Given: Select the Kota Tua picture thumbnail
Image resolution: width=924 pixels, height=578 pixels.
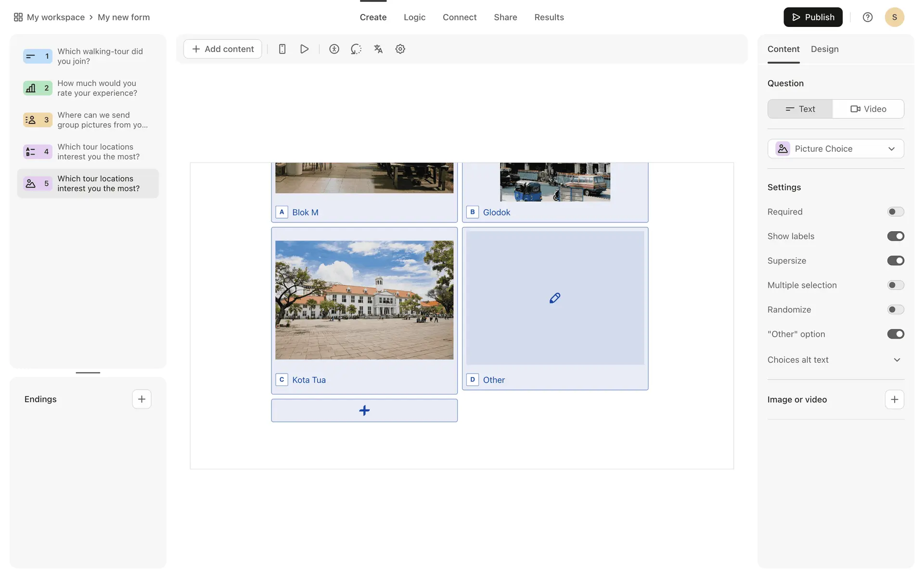Looking at the screenshot, I should click(364, 300).
